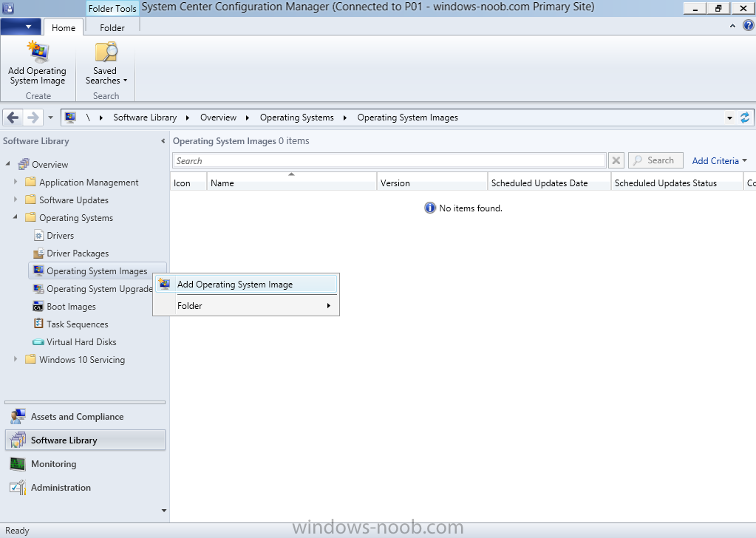Click Operating Systems in the breadcrumb
This screenshot has width=756, height=538.
tap(296, 118)
